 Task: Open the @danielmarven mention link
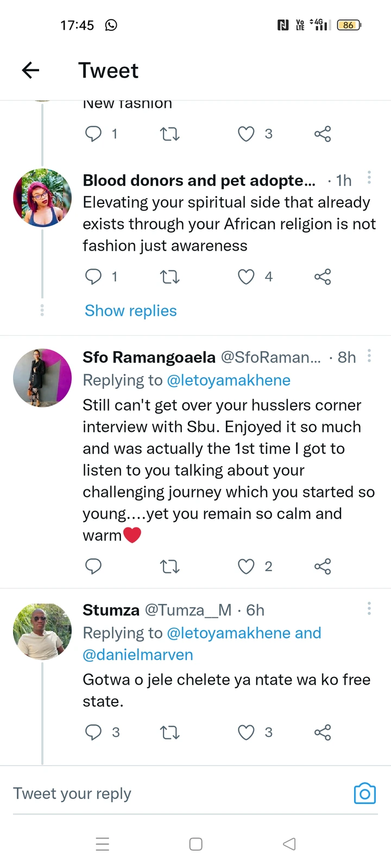(138, 655)
